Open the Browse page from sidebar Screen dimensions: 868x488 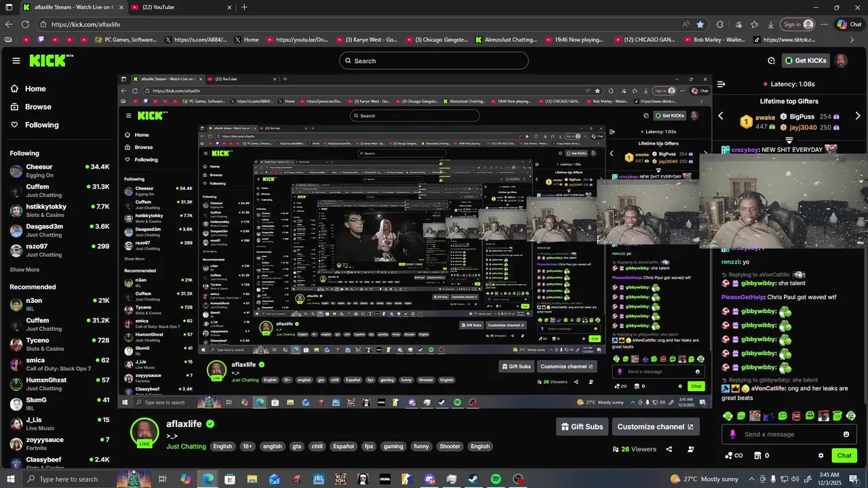point(38,106)
